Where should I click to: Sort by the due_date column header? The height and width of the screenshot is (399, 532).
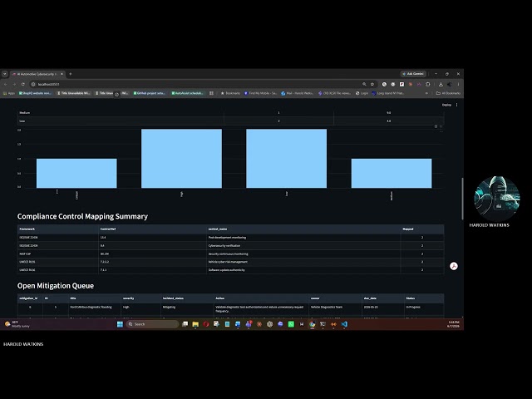click(x=383, y=298)
